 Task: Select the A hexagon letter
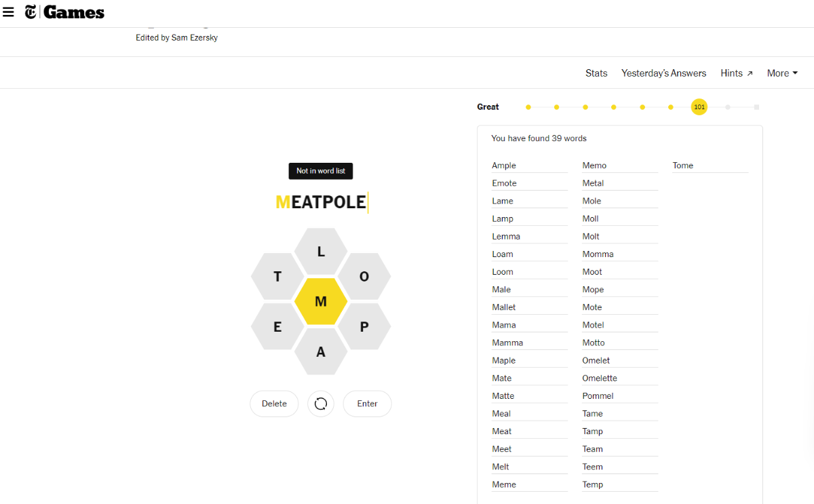[321, 352]
